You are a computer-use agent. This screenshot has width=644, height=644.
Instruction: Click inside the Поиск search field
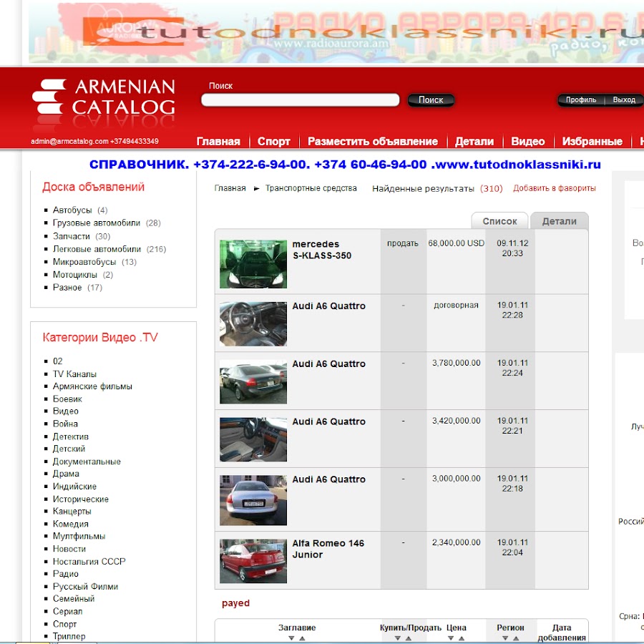point(301,99)
